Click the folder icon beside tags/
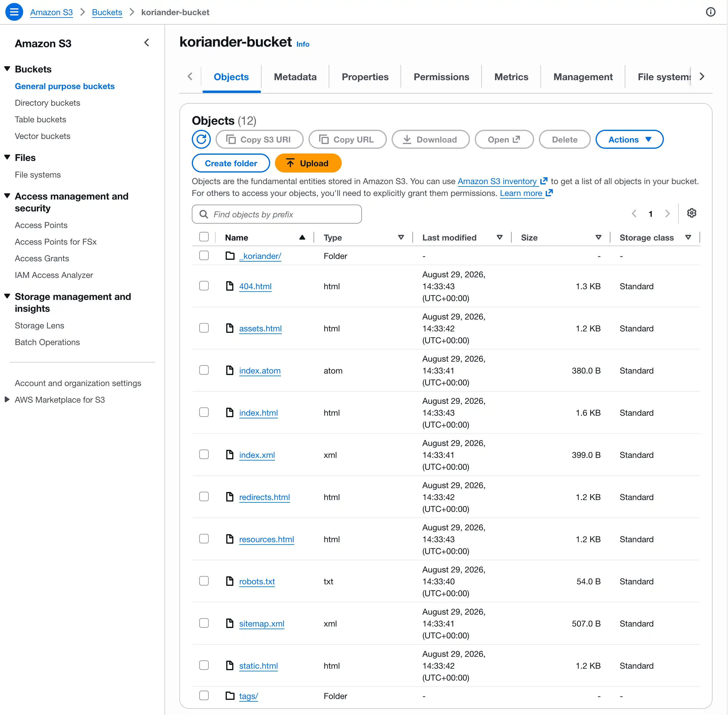728x715 pixels. [230, 695]
